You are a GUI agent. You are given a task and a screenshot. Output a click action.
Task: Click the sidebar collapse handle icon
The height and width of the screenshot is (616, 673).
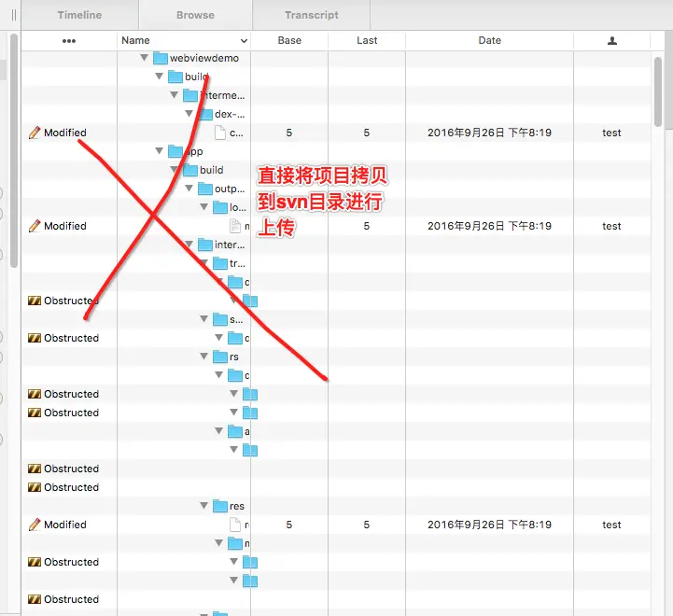(x=14, y=15)
